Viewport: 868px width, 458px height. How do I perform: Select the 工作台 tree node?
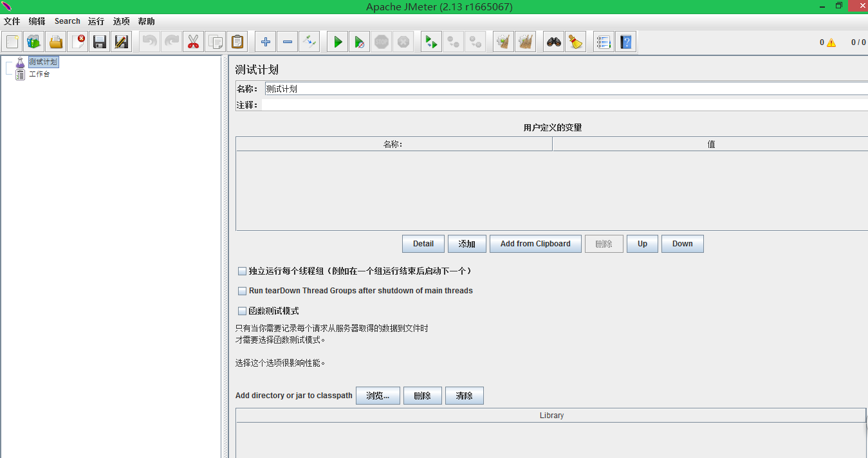(x=39, y=74)
